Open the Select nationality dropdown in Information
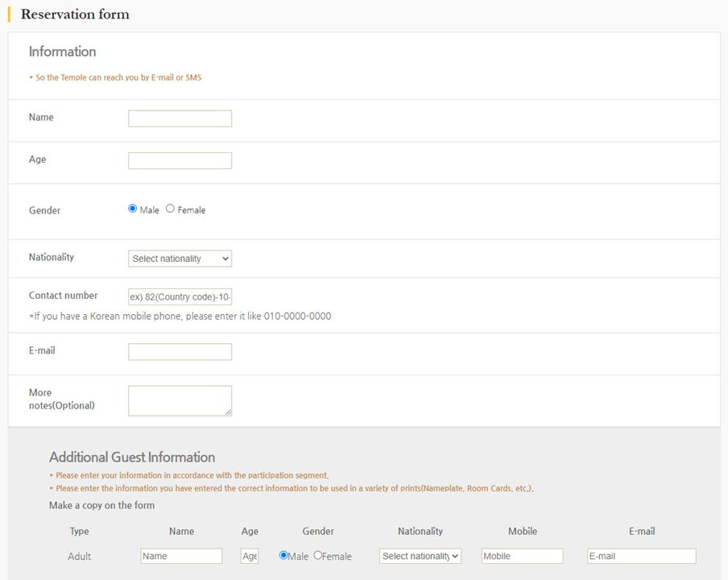Viewport: 728px width, 580px height. [180, 259]
